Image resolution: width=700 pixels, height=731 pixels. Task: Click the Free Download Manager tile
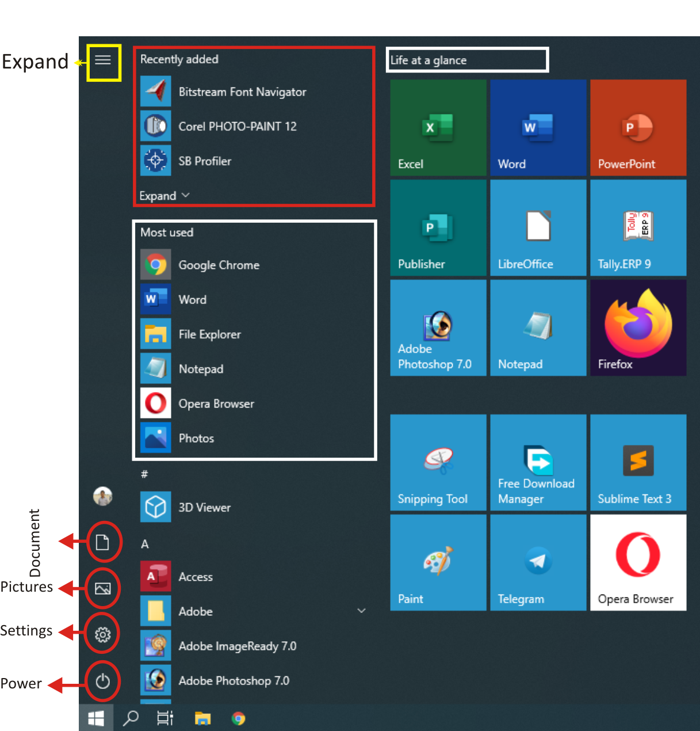coord(538,463)
